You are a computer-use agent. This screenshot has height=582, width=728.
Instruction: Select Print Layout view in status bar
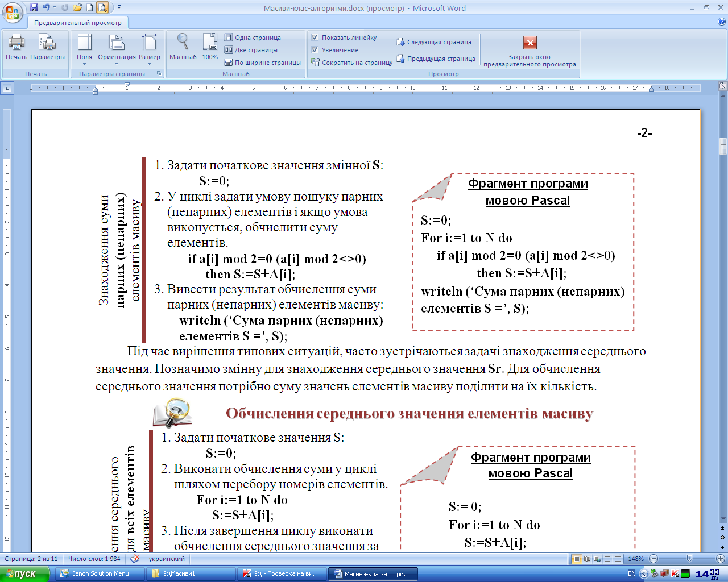coord(577,559)
